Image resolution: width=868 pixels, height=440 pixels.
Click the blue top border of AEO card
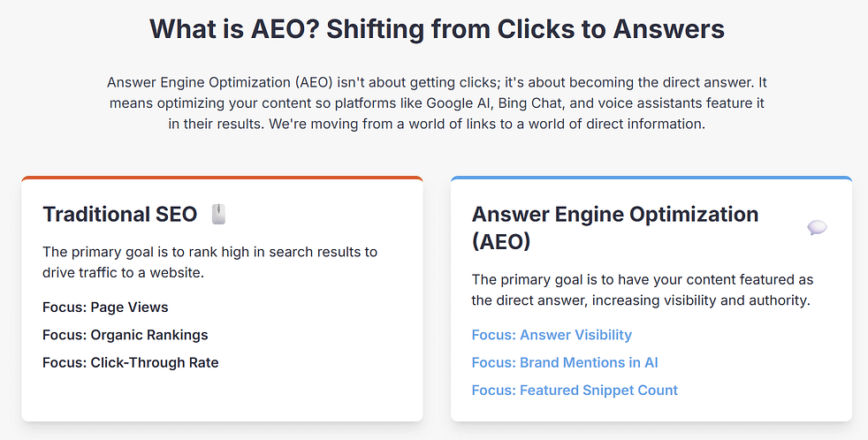(651, 178)
